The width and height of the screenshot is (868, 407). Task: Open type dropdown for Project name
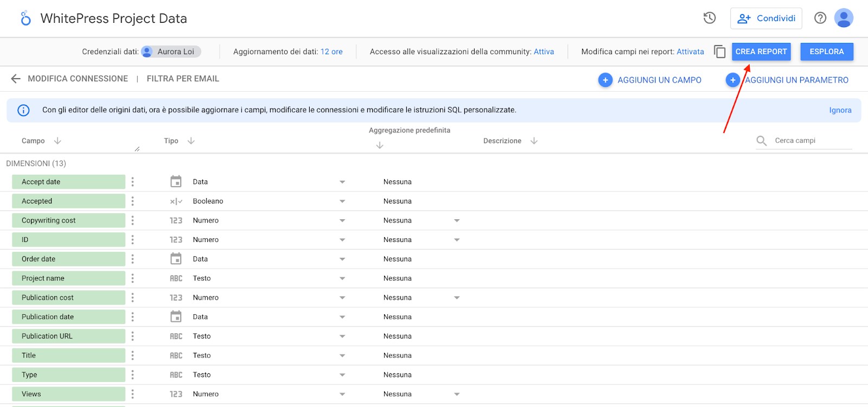coord(342,278)
